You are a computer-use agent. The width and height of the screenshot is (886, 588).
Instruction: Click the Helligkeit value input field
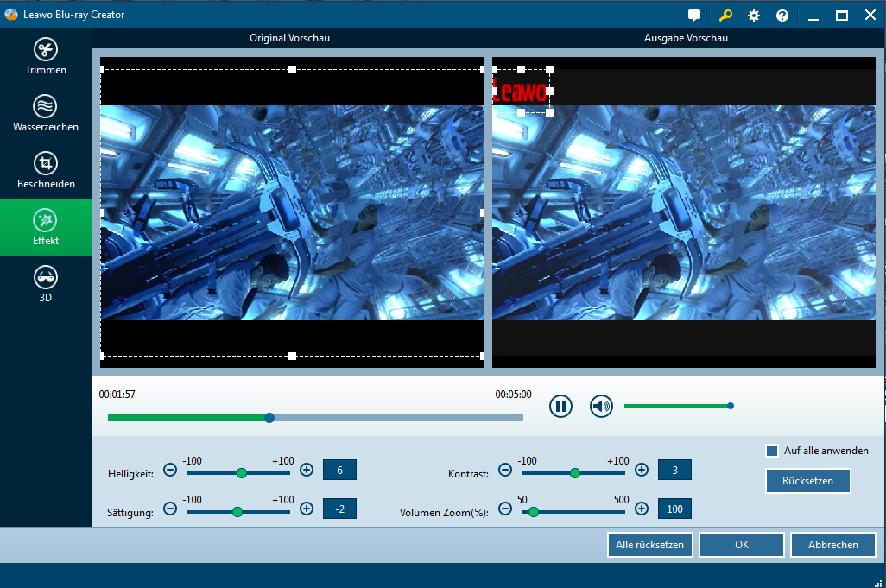pos(339,471)
